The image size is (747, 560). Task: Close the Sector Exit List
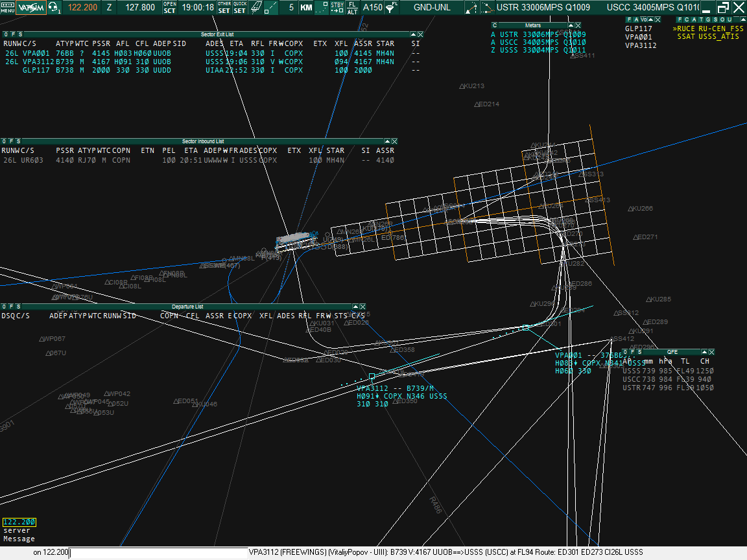point(420,34)
